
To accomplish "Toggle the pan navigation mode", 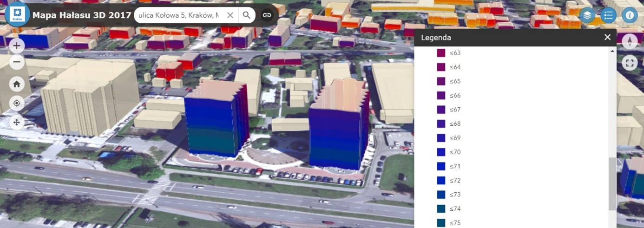I will click(17, 122).
